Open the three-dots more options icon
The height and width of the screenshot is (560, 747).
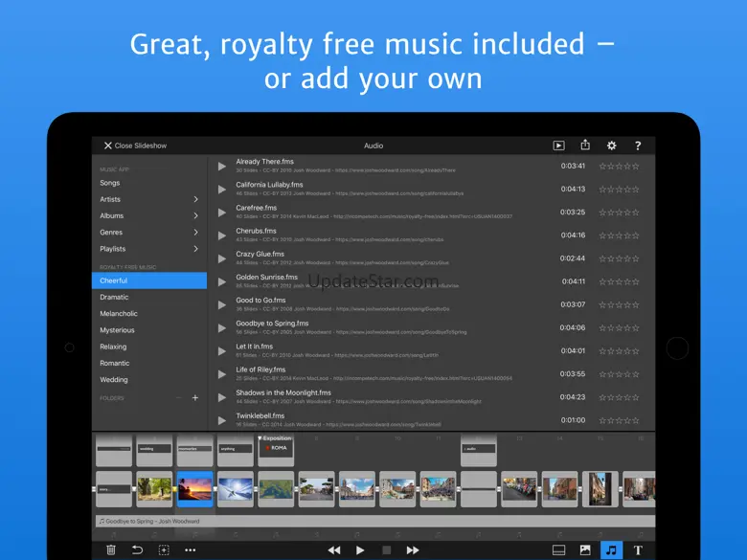(x=190, y=550)
